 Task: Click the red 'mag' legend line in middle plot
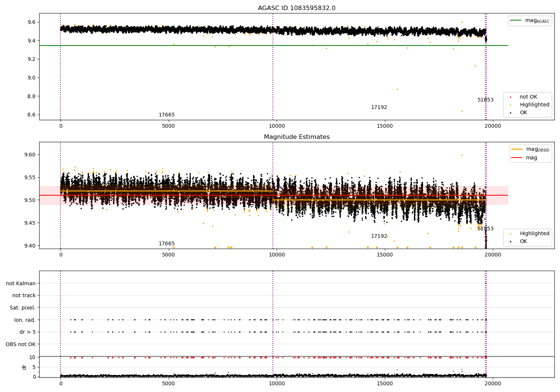pos(517,158)
